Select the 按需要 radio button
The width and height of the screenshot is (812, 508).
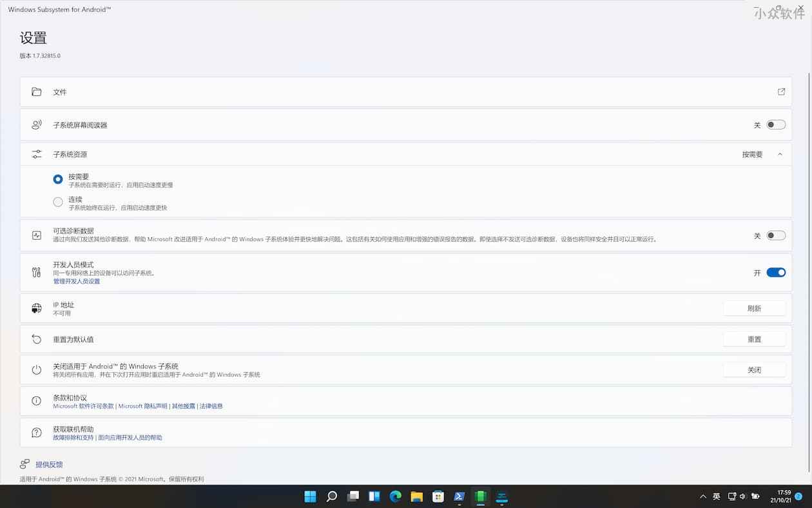58,179
